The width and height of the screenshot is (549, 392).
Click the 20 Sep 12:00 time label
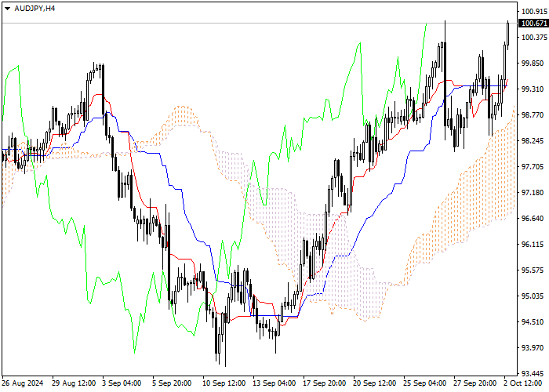coord(375,383)
